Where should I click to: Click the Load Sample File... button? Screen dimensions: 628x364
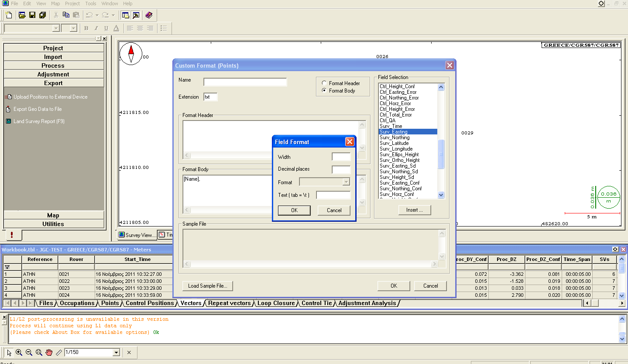click(x=208, y=286)
